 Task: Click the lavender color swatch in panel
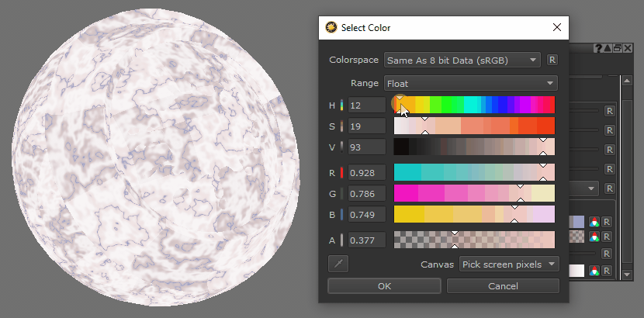coord(577,223)
